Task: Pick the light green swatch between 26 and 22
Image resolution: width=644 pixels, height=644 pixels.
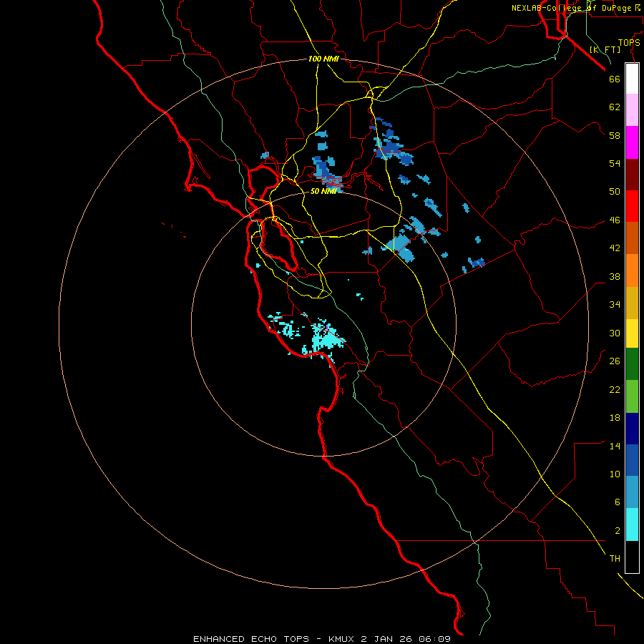Action: tap(632, 396)
